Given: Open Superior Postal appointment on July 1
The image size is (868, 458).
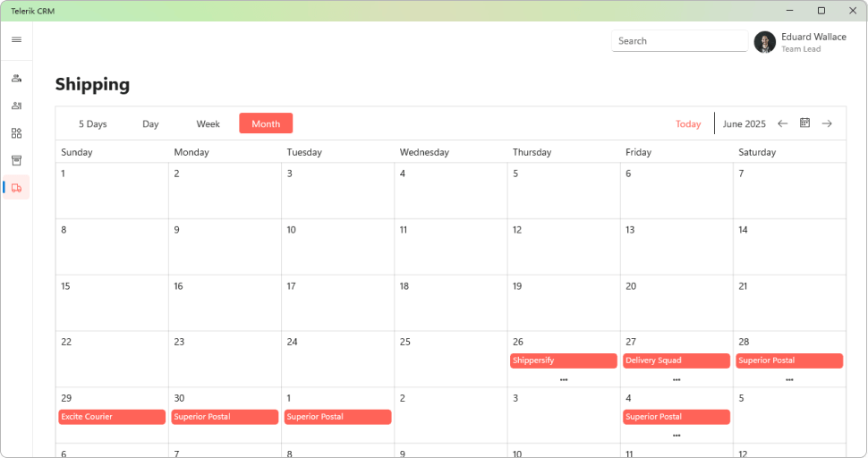Looking at the screenshot, I should [337, 417].
